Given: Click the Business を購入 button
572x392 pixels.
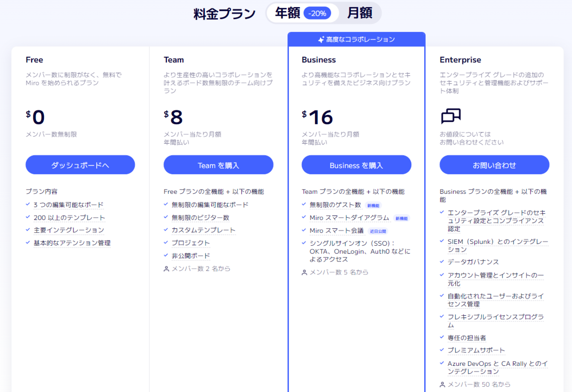Looking at the screenshot, I should 356,165.
